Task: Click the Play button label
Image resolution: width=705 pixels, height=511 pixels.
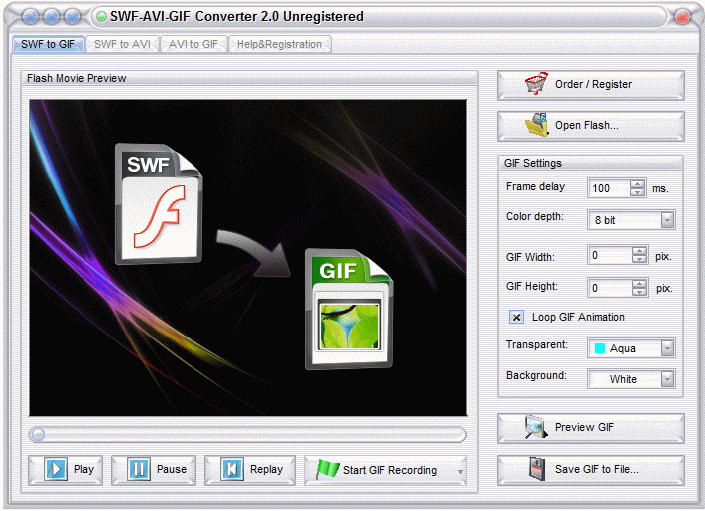Action: click(x=84, y=469)
